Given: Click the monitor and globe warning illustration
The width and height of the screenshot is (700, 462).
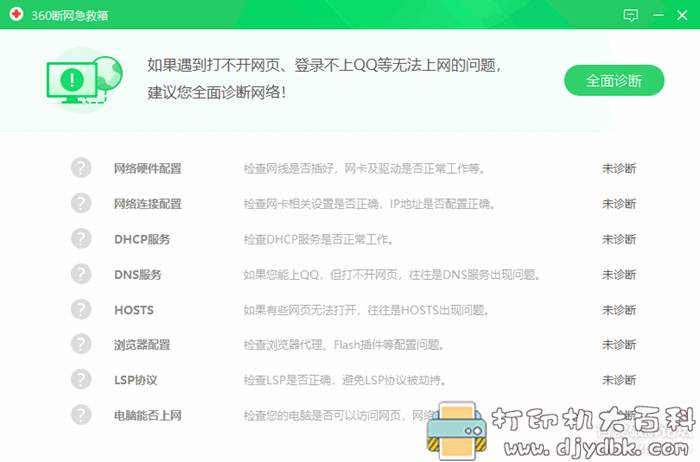Looking at the screenshot, I should click(x=85, y=80).
